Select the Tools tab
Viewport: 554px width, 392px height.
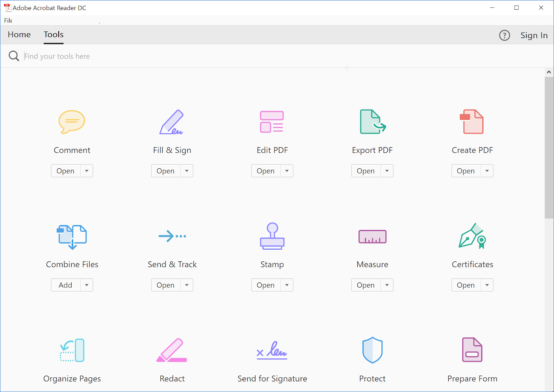point(54,35)
